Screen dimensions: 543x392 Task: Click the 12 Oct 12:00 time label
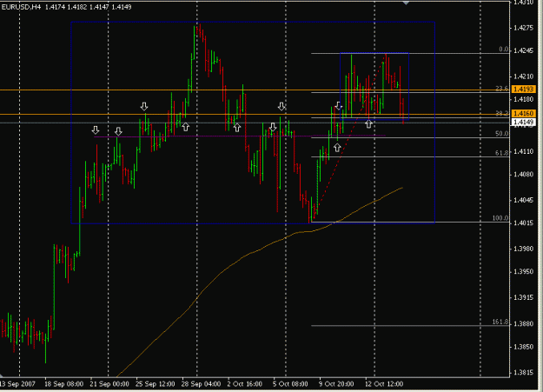(x=384, y=384)
